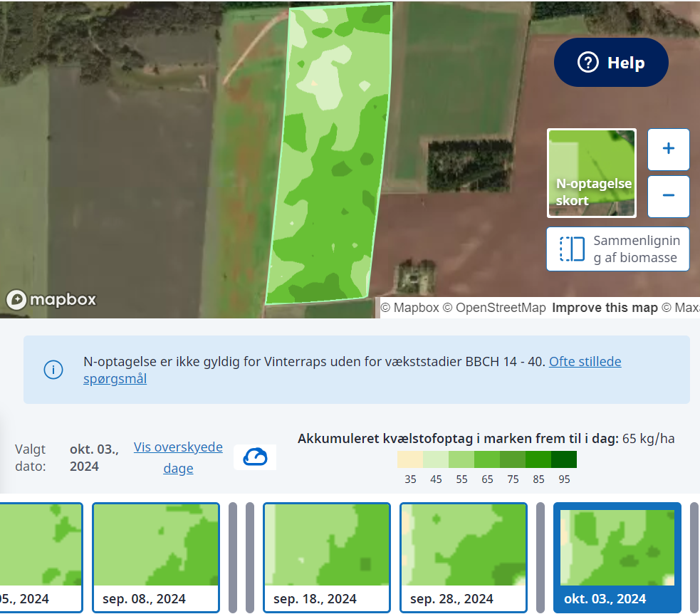Zoom out of the map with minus
700x614 pixels.
(x=668, y=195)
